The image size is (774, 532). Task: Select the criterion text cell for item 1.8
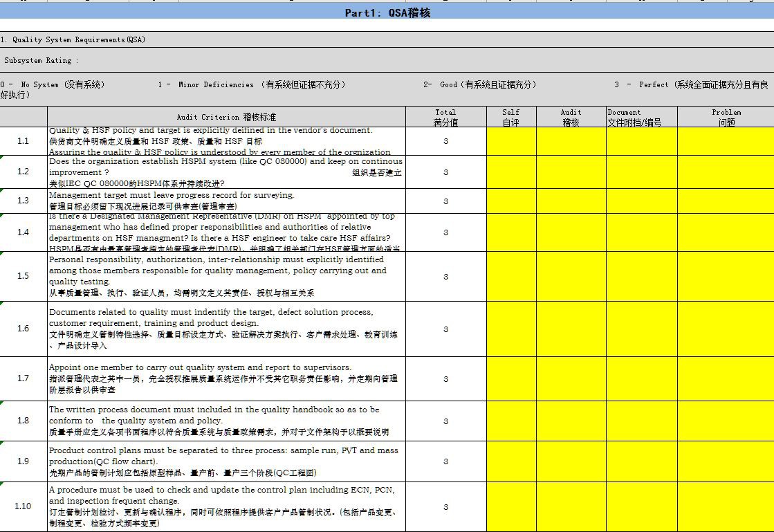(x=226, y=421)
